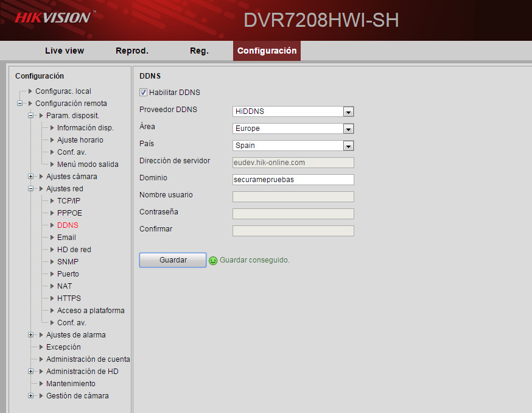
Task: Open the Reg. tab
Action: [199, 51]
